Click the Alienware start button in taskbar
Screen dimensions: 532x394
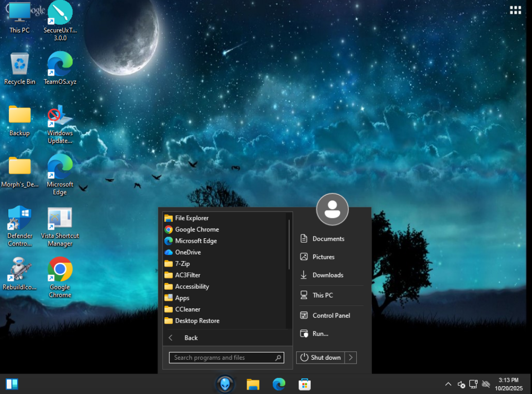click(x=225, y=384)
